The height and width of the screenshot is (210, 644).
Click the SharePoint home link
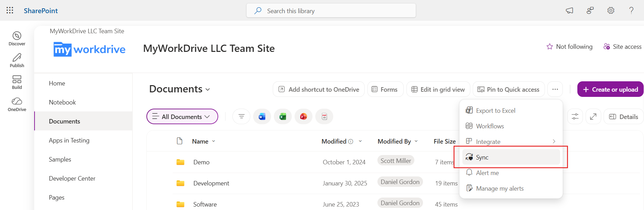tap(41, 11)
